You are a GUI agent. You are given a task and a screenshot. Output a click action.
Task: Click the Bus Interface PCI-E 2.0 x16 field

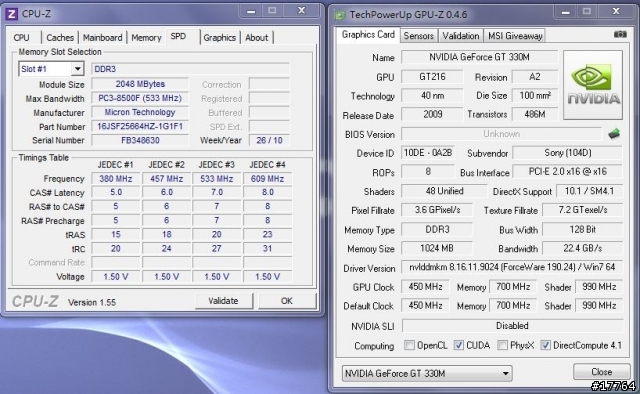point(568,171)
